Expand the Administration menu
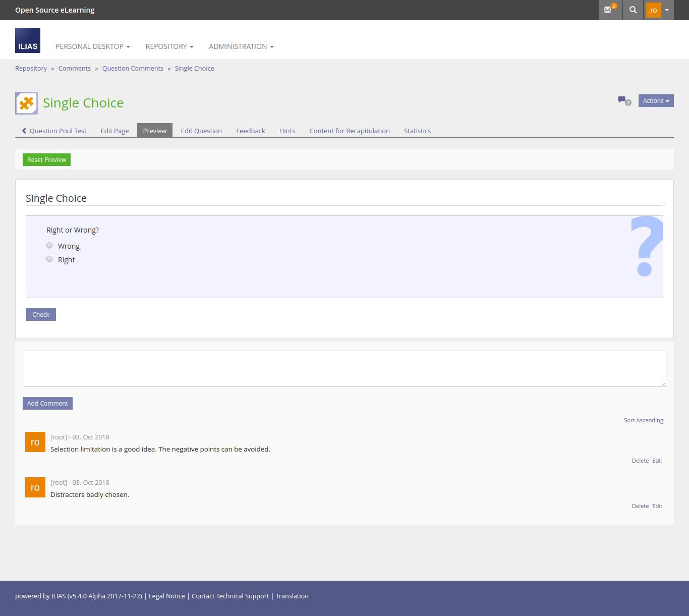This screenshot has width=689, height=616. [241, 46]
